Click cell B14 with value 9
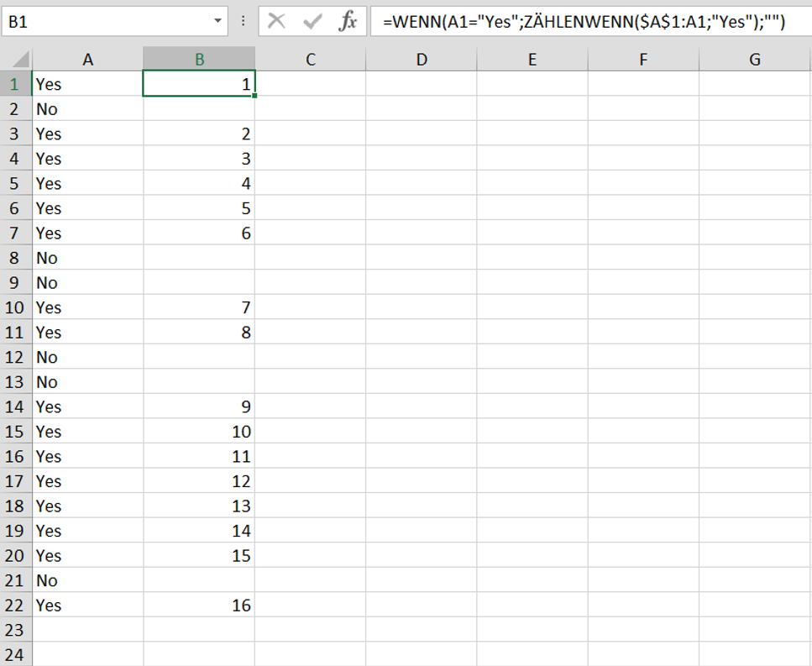Image resolution: width=812 pixels, height=666 pixels. tap(199, 406)
